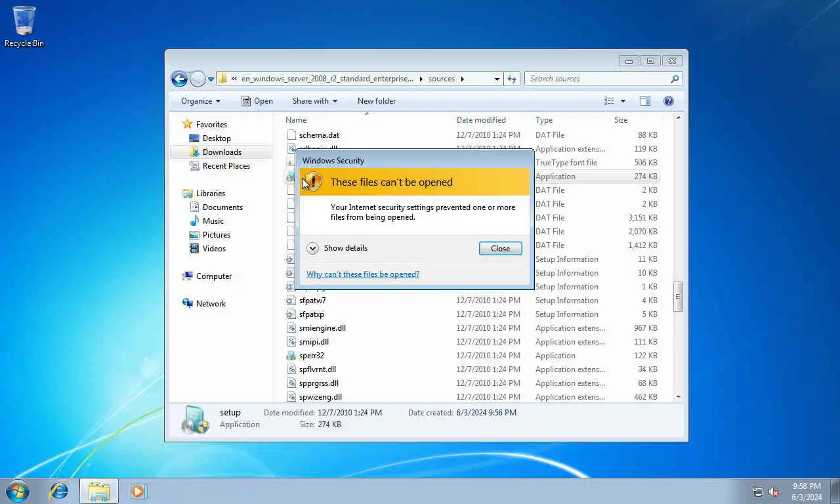Launch Internet Explorer from taskbar

click(59, 491)
